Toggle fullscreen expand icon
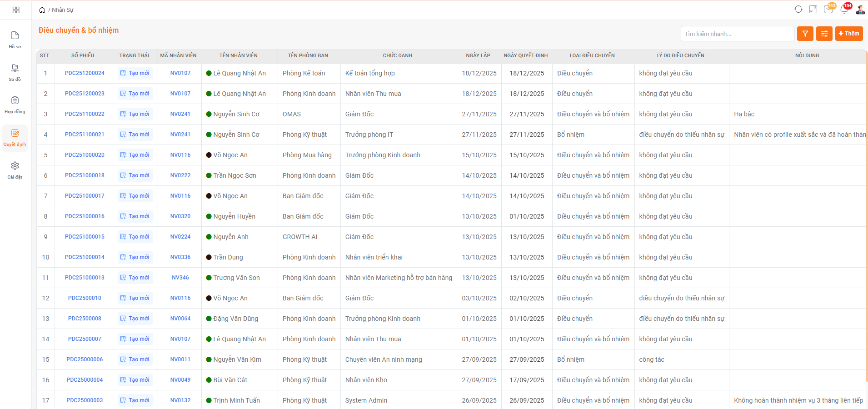The height and width of the screenshot is (409, 868). click(x=813, y=10)
